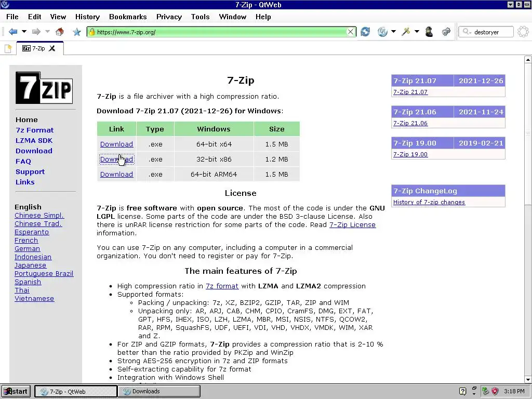Reload the page with the refresh icon

tap(365, 32)
